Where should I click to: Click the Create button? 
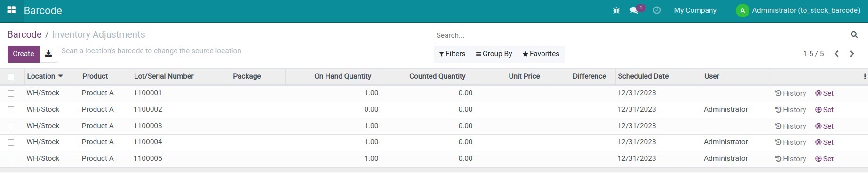pyautogui.click(x=24, y=54)
